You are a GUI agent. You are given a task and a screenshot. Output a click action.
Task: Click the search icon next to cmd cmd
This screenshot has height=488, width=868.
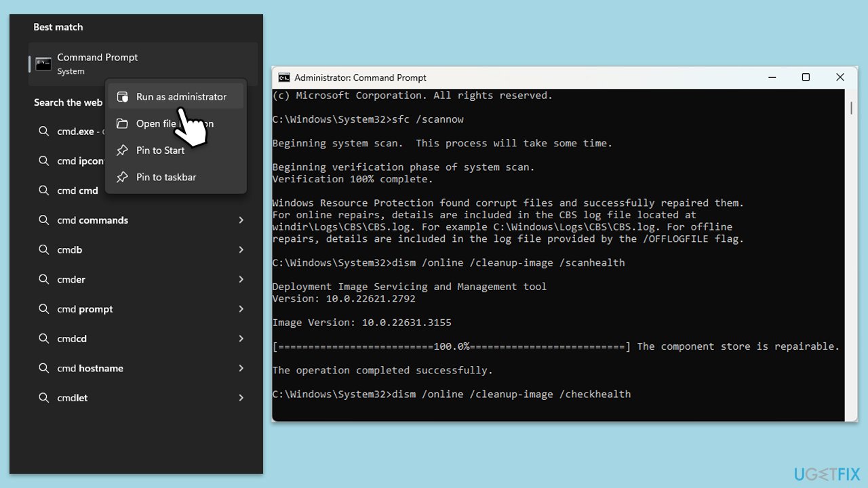[44, 190]
